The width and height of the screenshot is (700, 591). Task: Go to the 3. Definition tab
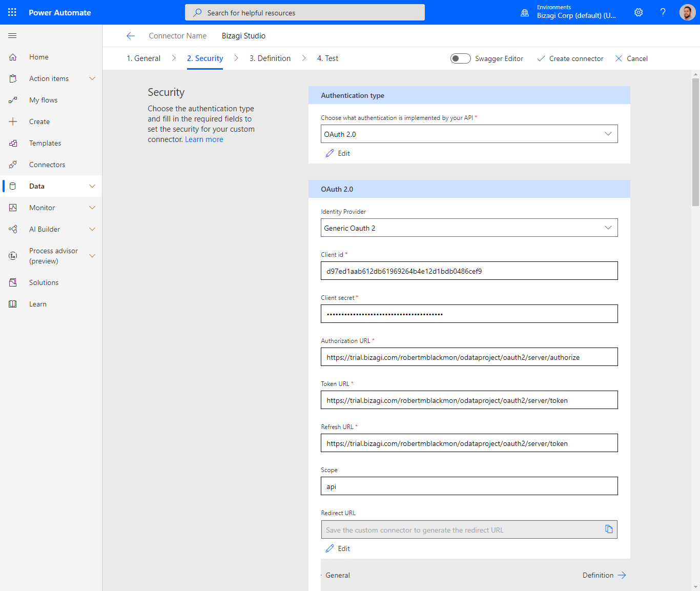[270, 58]
